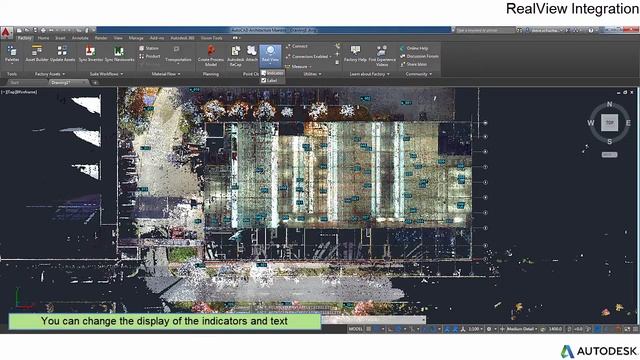Expand the Learn about Factory panel
Screen dimensions: 640x360
click(x=369, y=74)
